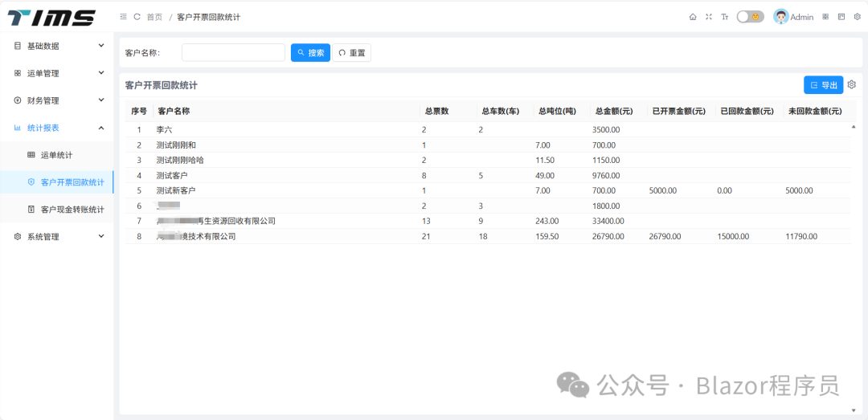Image resolution: width=868 pixels, height=420 pixels.
Task: Expand 系统管理 chevron
Action: point(101,236)
